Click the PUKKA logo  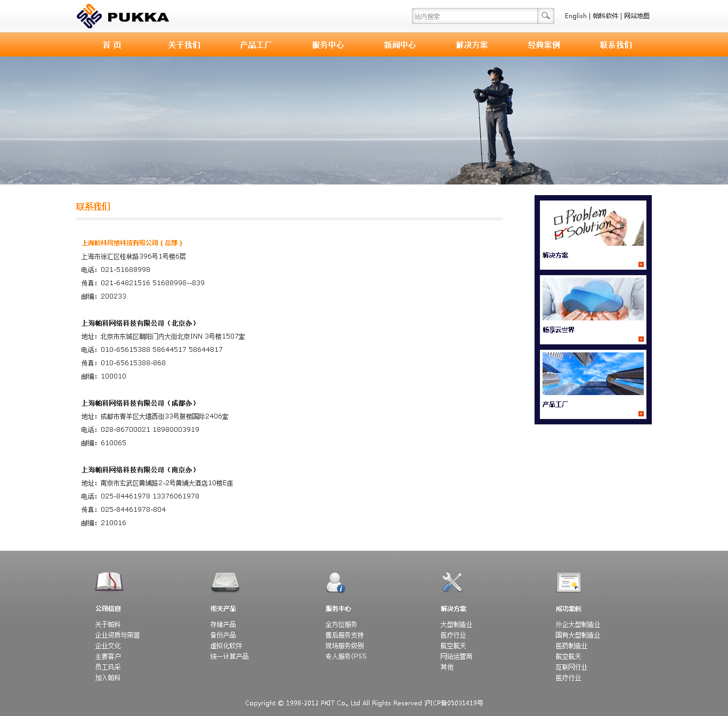[123, 16]
